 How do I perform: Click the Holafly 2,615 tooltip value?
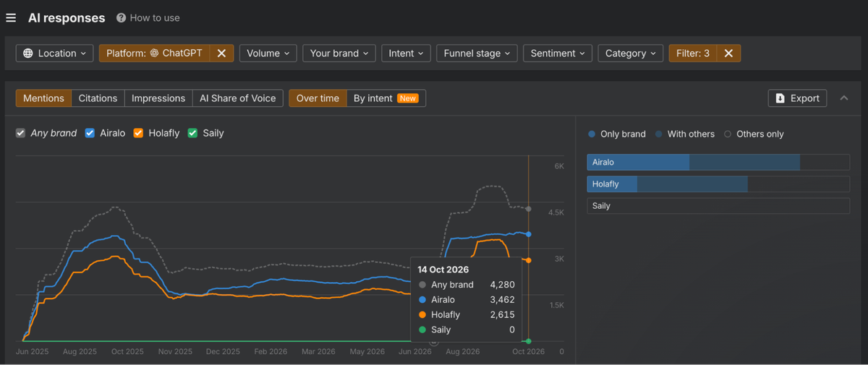point(502,315)
